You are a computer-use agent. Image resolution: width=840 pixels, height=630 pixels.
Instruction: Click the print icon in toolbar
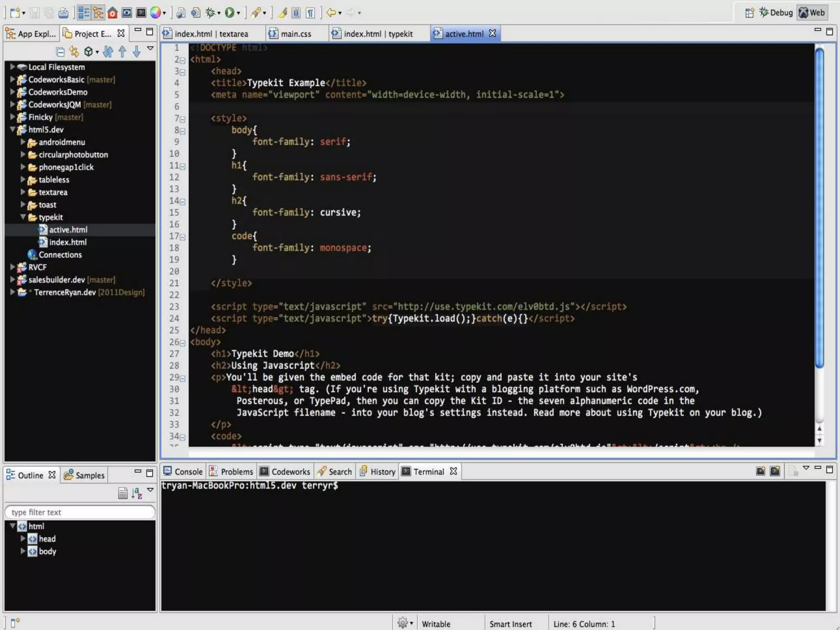coord(63,13)
